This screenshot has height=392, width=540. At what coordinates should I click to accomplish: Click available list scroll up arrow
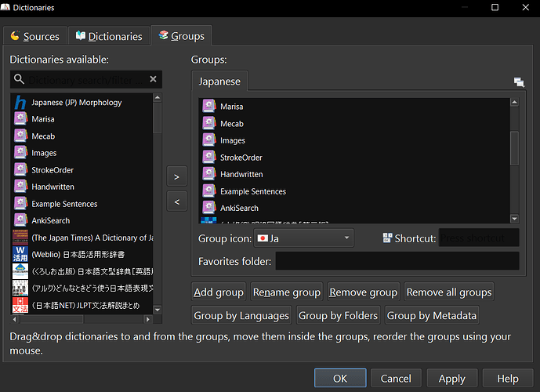click(x=158, y=97)
